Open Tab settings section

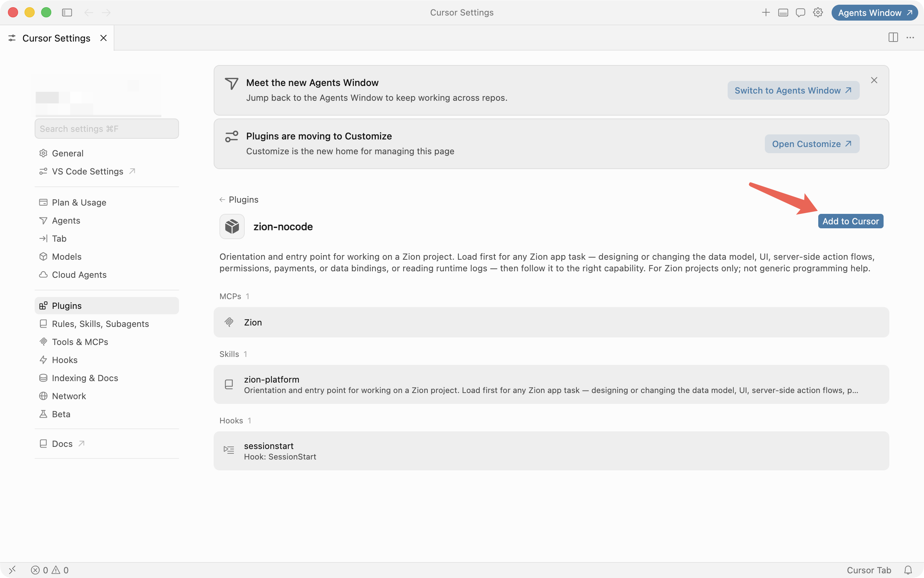tap(106, 238)
